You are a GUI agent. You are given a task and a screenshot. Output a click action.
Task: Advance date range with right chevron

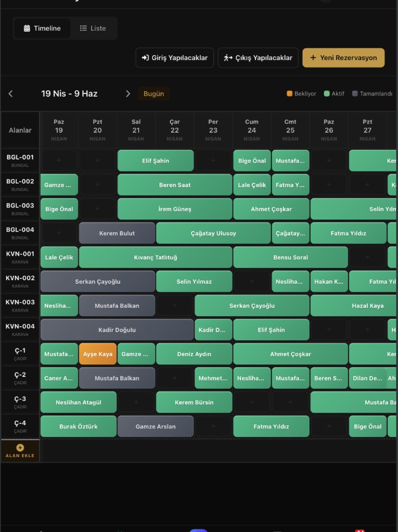click(x=128, y=94)
